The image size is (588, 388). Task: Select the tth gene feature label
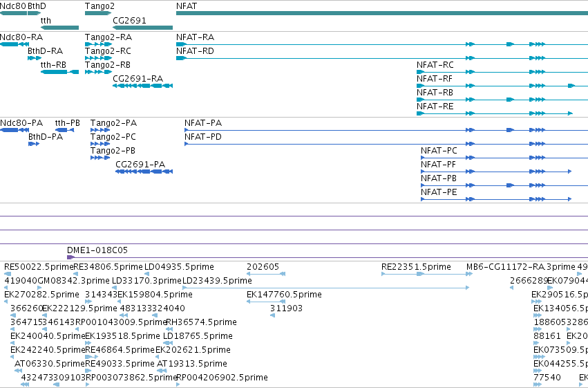[x=46, y=21]
